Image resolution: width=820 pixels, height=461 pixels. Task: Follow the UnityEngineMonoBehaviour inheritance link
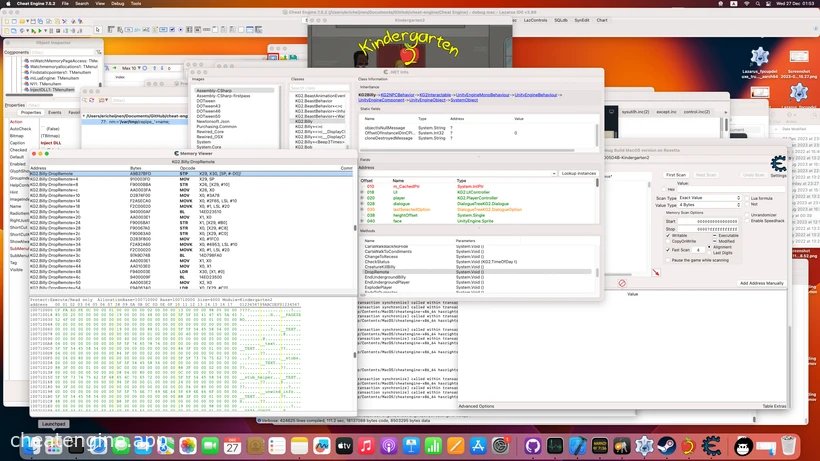483,95
